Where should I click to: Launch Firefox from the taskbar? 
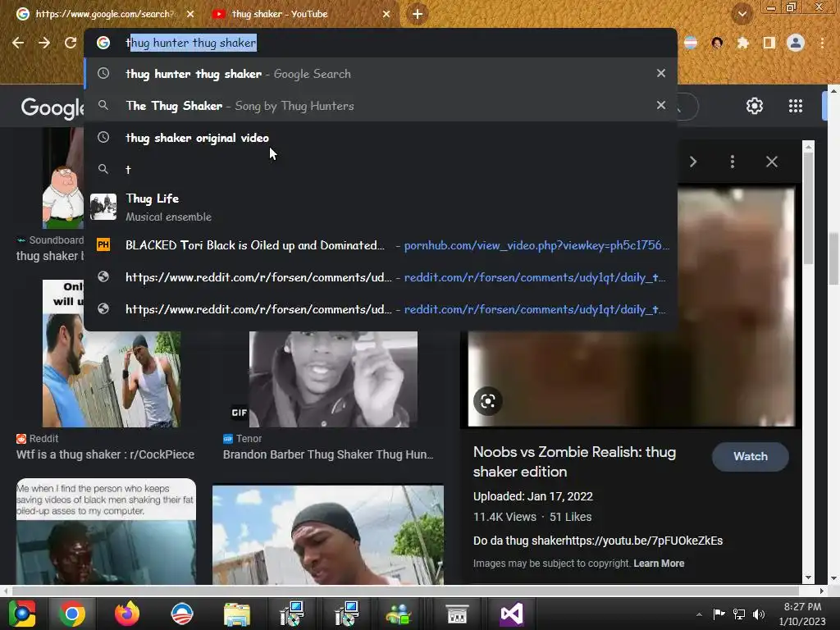pyautogui.click(x=127, y=614)
